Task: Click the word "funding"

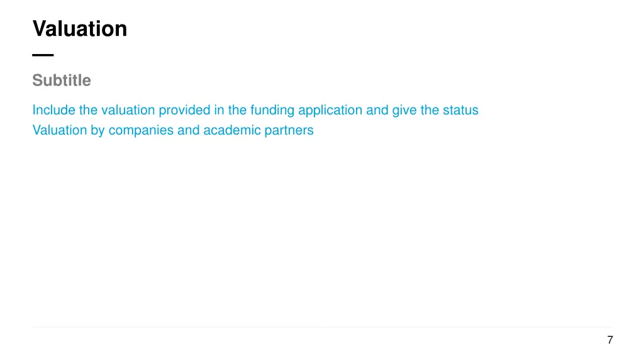Action: point(272,111)
